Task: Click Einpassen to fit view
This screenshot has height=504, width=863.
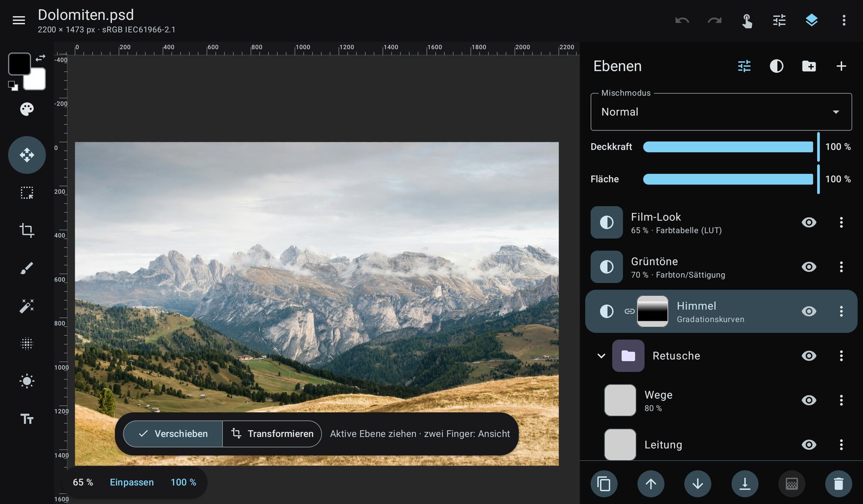Action: pyautogui.click(x=132, y=482)
